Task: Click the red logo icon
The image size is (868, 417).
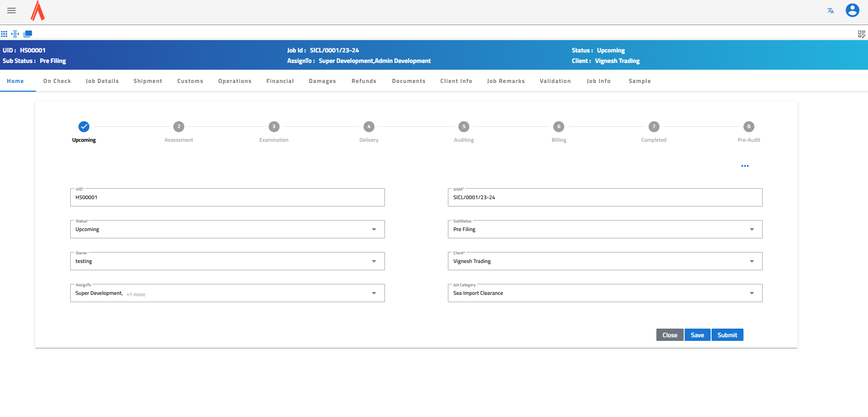Action: tap(37, 11)
